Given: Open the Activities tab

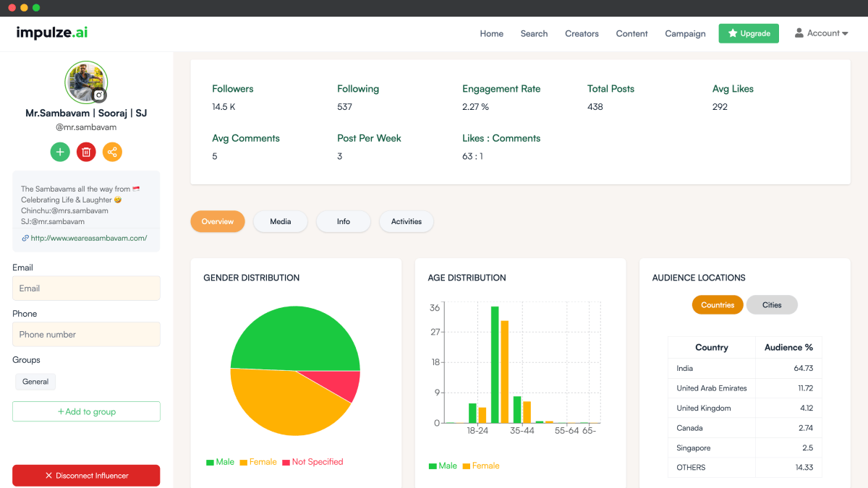Looking at the screenshot, I should pos(406,222).
